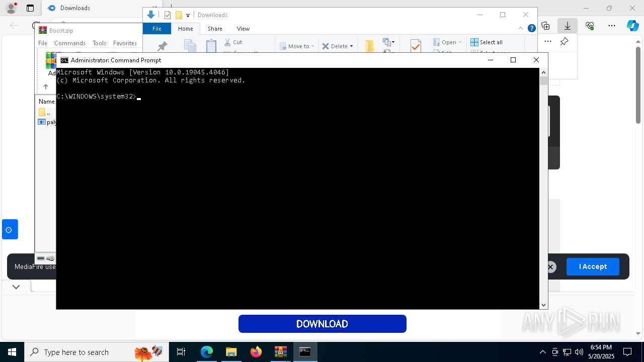
Task: Click the blue DOWNLOAD button
Action: click(322, 324)
